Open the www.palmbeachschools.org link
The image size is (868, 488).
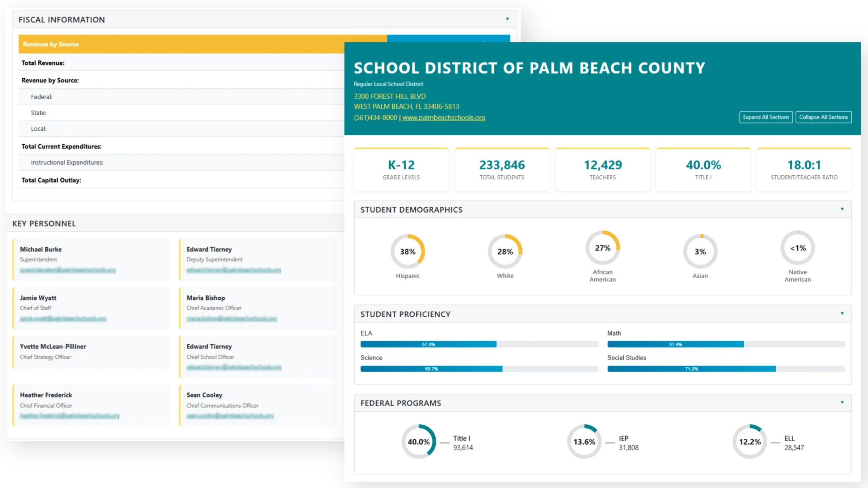pos(443,118)
